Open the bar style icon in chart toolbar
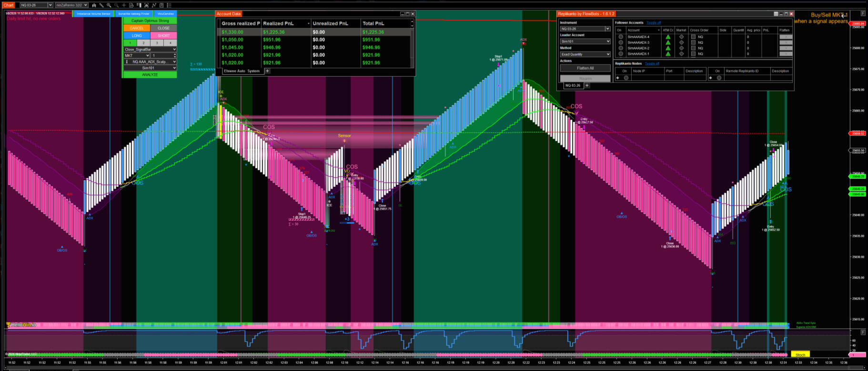 (x=94, y=5)
